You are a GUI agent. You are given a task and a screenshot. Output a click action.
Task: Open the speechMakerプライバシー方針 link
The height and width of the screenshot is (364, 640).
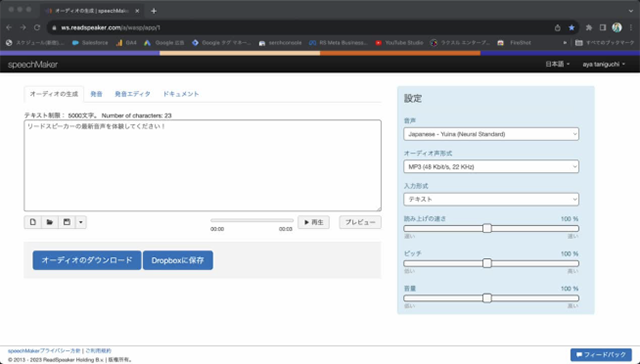[44, 351]
